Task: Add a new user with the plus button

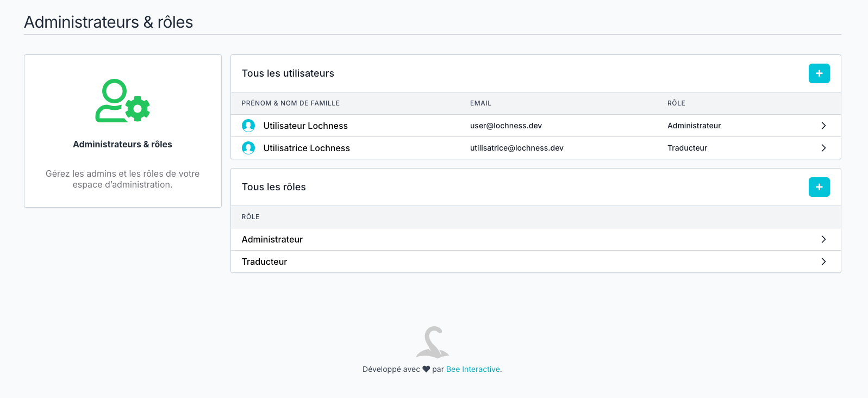Action: [819, 73]
